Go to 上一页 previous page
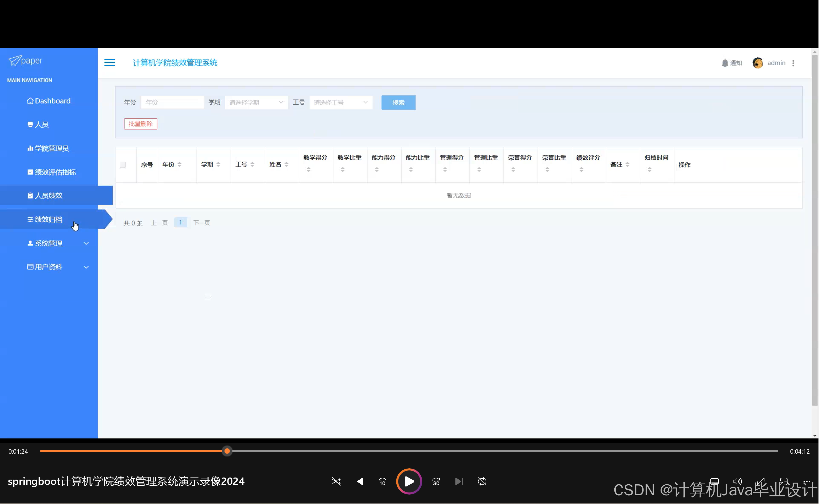The width and height of the screenshot is (819, 504). (159, 223)
